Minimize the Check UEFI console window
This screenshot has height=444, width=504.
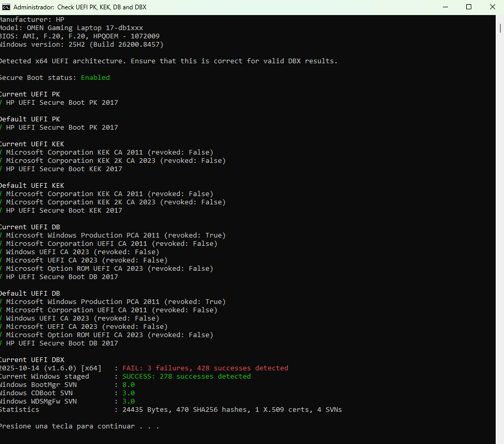(445, 7)
